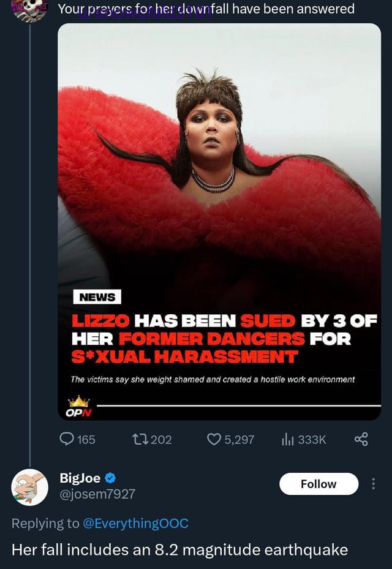Open view analytics bar chart icon

(x=288, y=440)
